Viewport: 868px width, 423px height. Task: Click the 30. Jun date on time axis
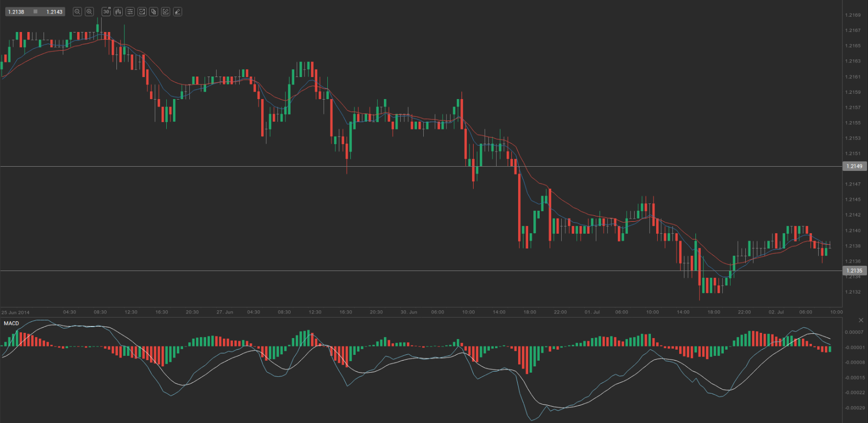pyautogui.click(x=409, y=312)
